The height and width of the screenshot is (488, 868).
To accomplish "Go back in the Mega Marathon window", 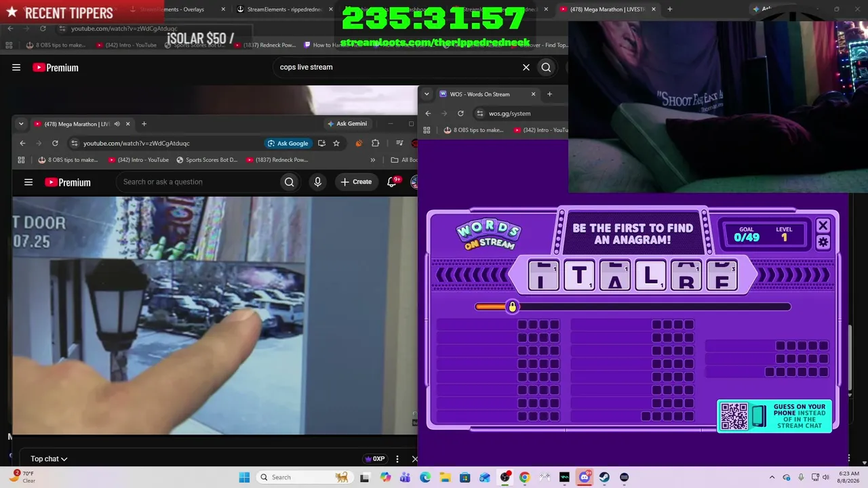I will 22,143.
